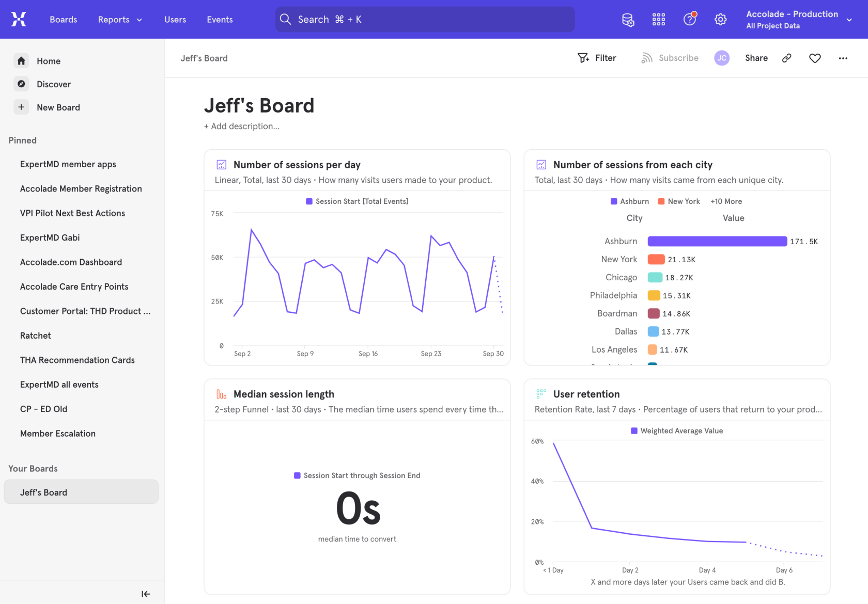Open the settings gear icon
Image resolution: width=868 pixels, height=604 pixels.
coord(720,20)
